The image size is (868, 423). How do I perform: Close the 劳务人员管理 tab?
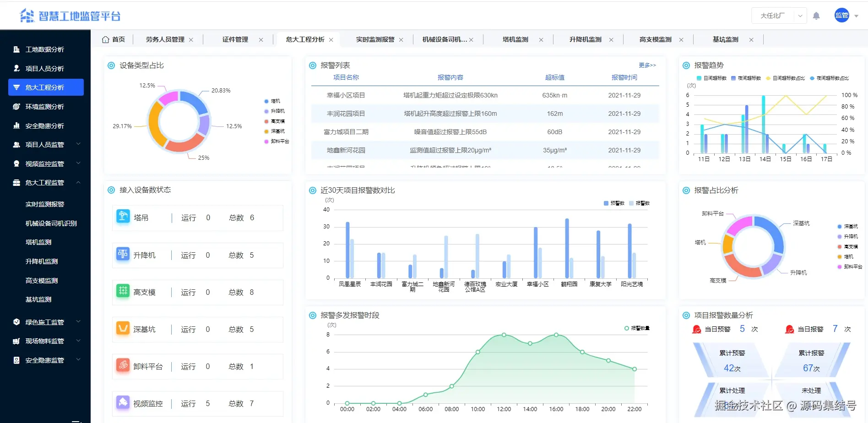(191, 40)
